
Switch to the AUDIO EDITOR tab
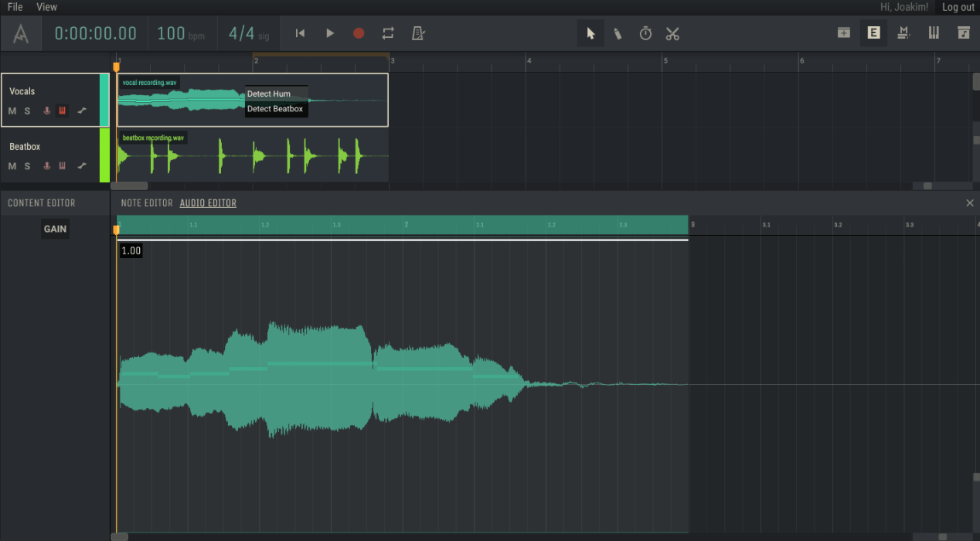click(x=208, y=202)
